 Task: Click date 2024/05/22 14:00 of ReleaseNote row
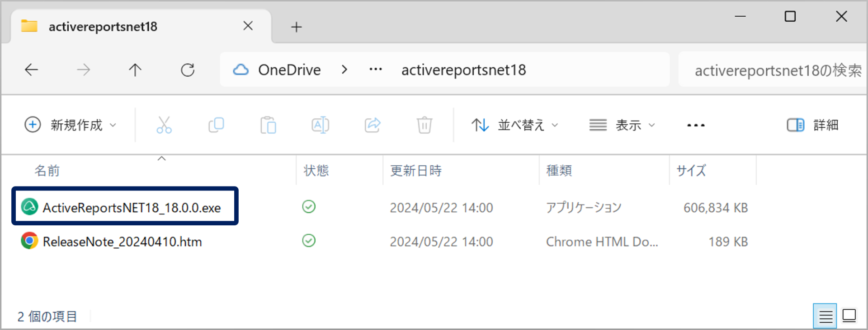click(442, 242)
